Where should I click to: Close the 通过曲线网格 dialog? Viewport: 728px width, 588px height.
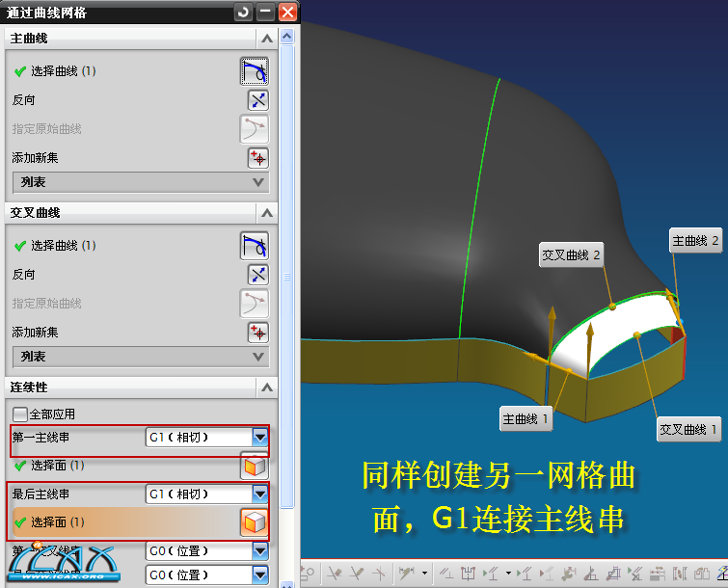click(288, 12)
